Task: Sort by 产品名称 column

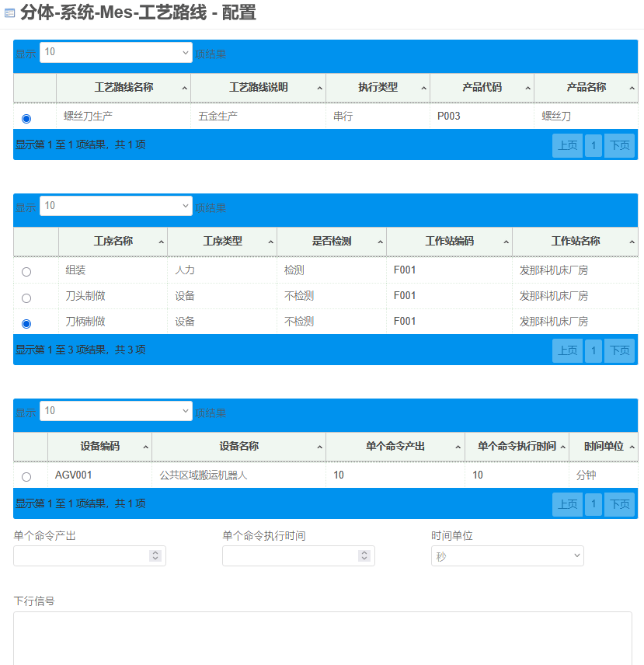Action: (587, 88)
